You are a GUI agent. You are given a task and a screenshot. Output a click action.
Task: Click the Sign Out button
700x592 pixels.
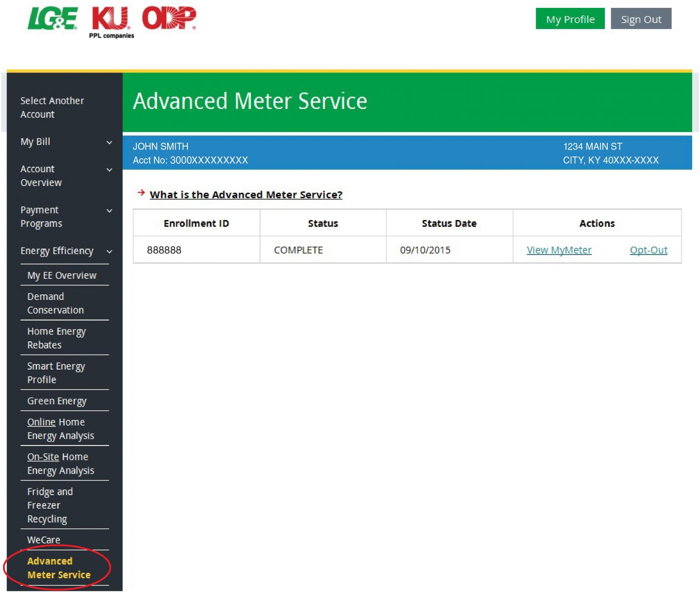click(641, 19)
